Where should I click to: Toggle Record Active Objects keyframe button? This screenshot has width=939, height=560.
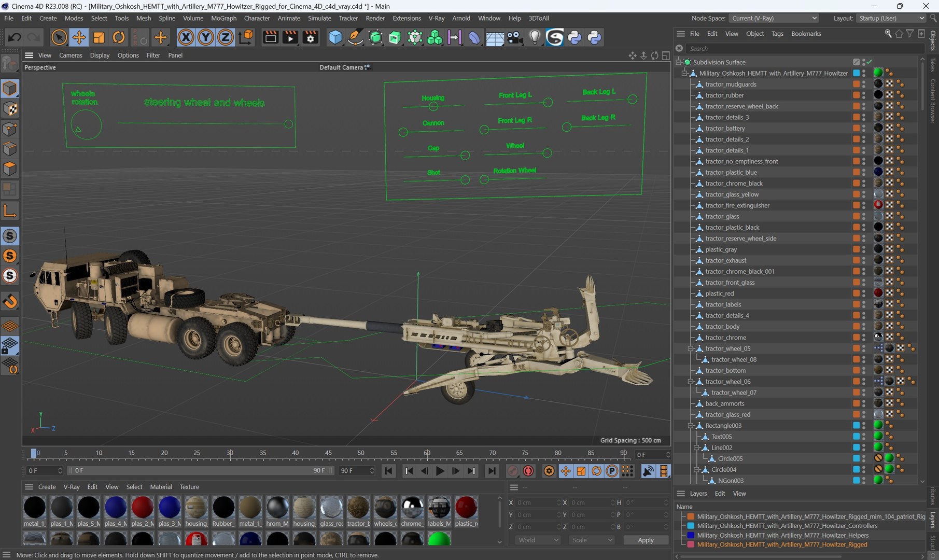512,471
